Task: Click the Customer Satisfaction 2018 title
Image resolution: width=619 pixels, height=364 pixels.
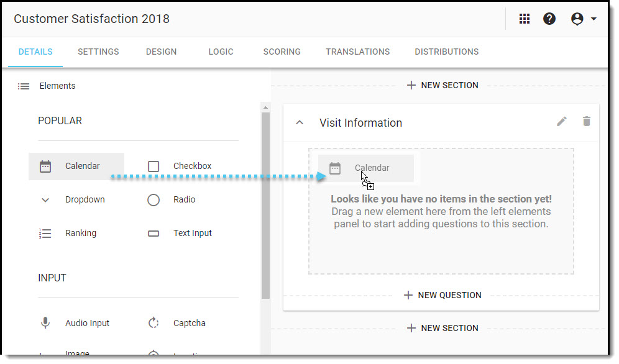Action: coord(91,19)
